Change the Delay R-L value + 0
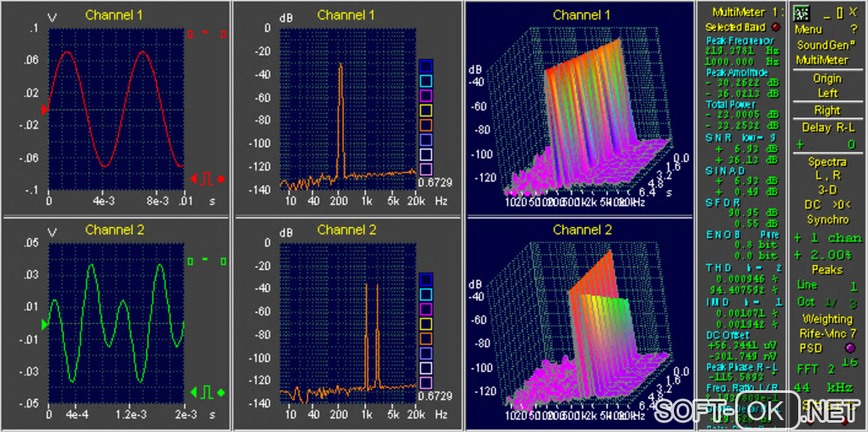868x432 pixels. click(x=826, y=145)
